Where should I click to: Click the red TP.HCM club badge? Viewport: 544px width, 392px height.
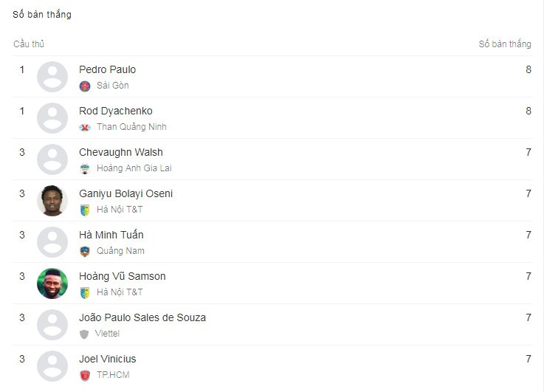(x=85, y=375)
